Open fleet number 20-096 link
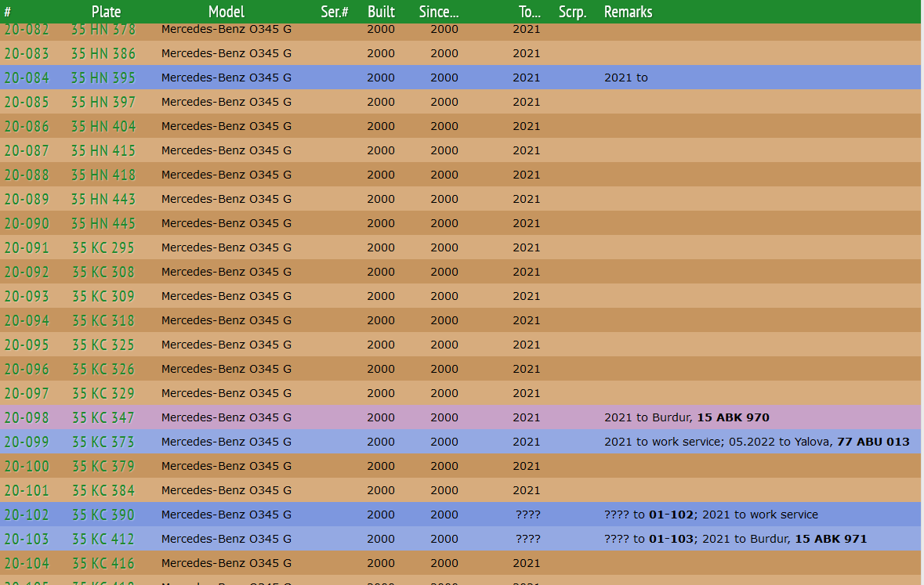This screenshot has width=924, height=585. (27, 369)
